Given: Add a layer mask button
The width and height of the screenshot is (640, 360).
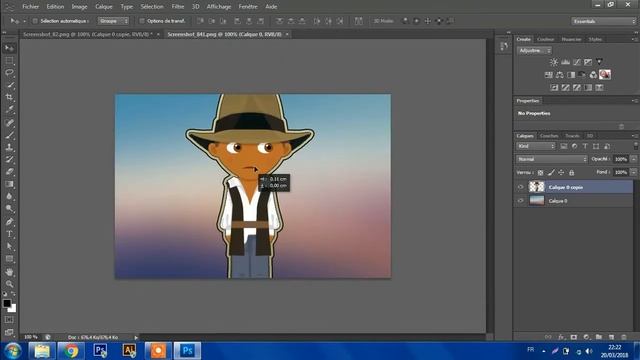Looking at the screenshot, I should [573, 337].
